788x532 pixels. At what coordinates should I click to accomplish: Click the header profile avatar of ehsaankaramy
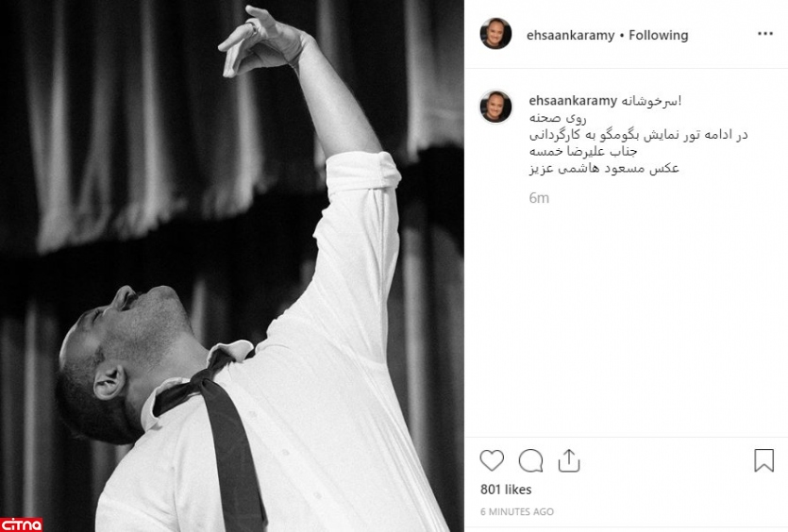[495, 34]
